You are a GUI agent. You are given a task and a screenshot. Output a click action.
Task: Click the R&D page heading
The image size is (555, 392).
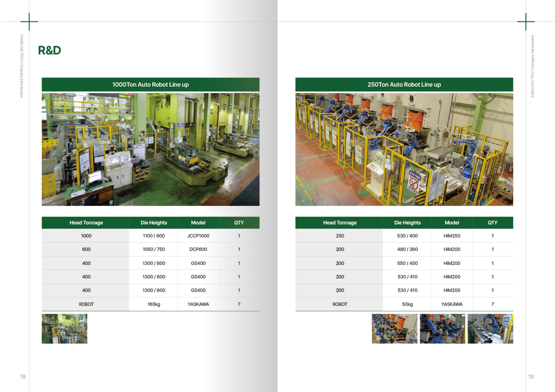click(49, 50)
